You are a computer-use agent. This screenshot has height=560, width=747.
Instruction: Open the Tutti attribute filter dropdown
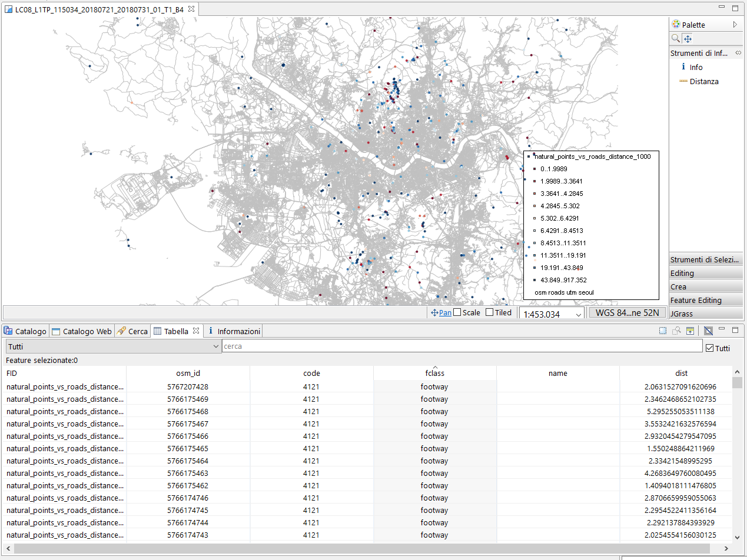click(113, 346)
